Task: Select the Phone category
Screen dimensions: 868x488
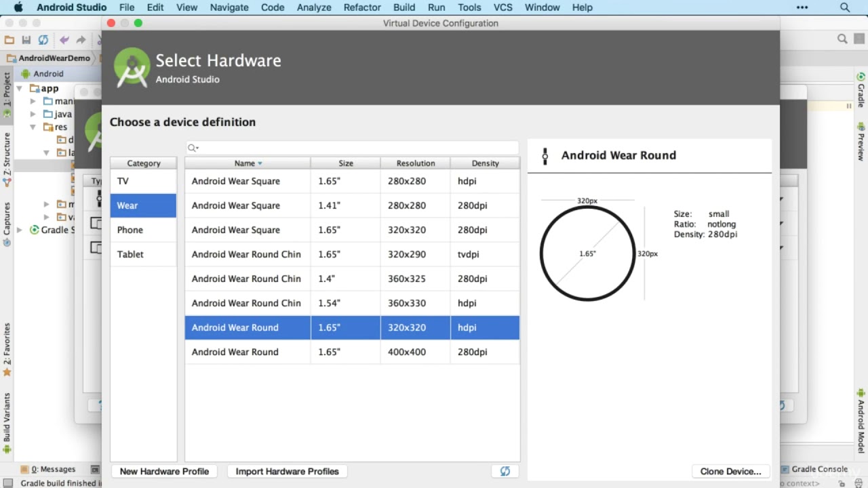Action: click(143, 230)
